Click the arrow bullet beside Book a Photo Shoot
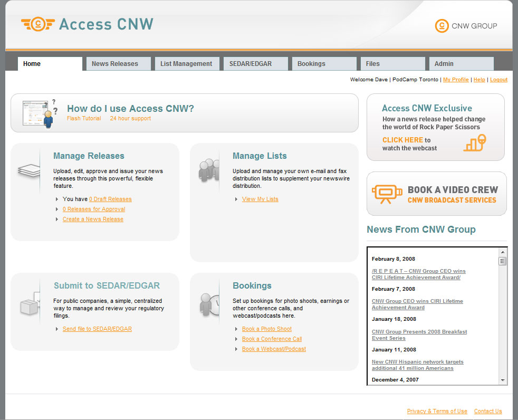 click(x=236, y=329)
